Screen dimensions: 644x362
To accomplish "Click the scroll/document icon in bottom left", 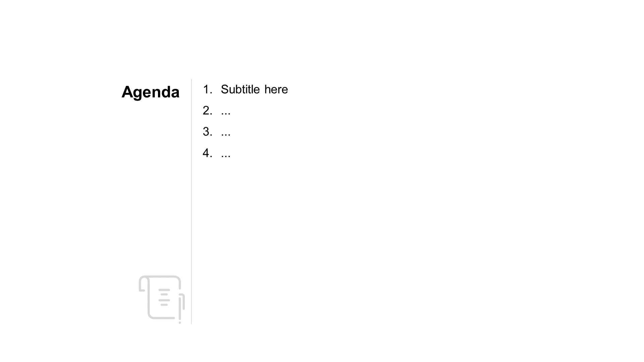I will (161, 298).
